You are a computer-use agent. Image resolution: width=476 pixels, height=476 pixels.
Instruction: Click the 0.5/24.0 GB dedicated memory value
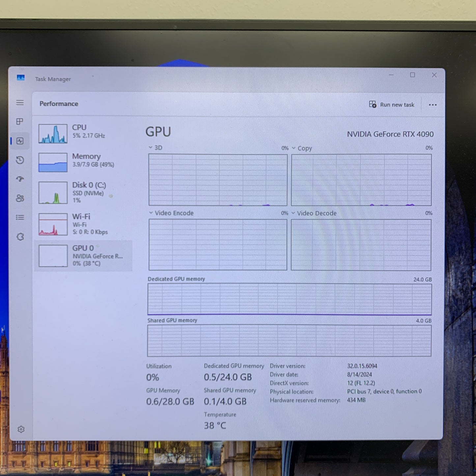[x=228, y=377]
